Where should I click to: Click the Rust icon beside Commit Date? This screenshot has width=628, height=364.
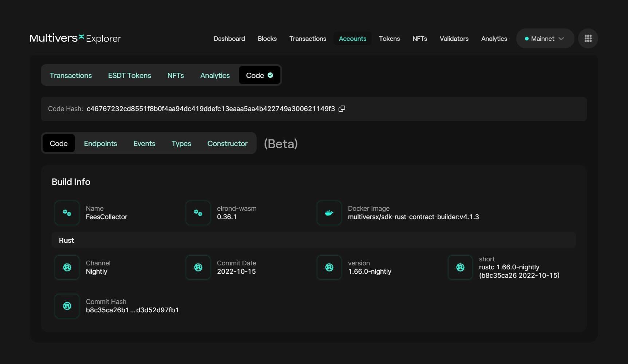(x=198, y=268)
